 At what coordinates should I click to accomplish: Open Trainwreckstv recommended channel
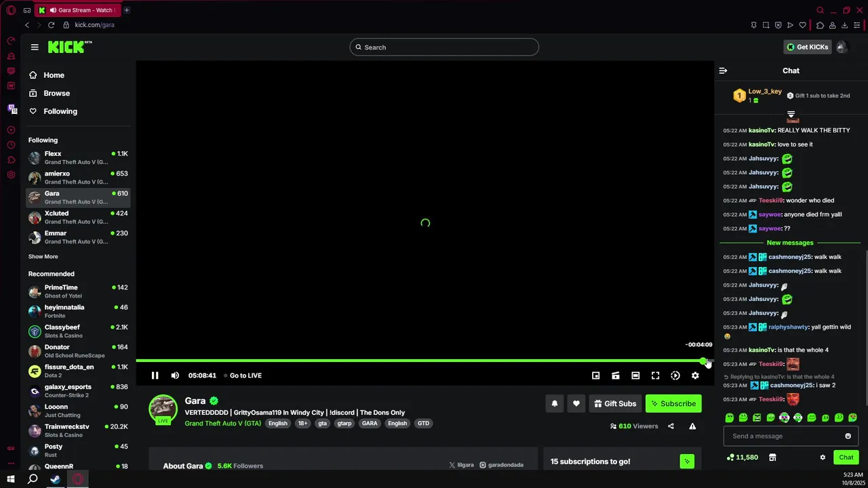tap(78, 431)
